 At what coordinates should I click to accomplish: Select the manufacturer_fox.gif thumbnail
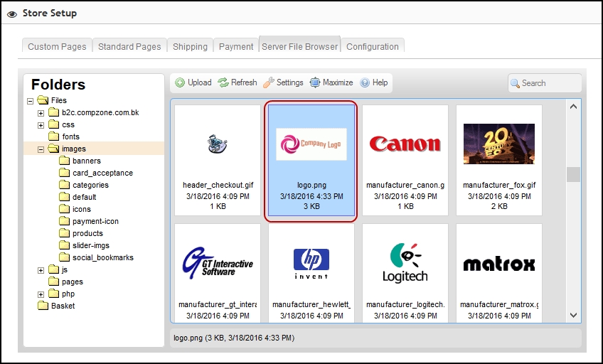(499, 160)
